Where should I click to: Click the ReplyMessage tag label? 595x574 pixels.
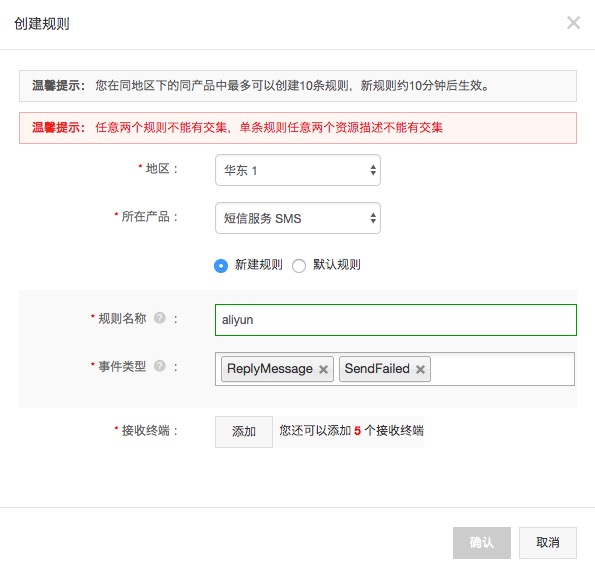tap(270, 369)
